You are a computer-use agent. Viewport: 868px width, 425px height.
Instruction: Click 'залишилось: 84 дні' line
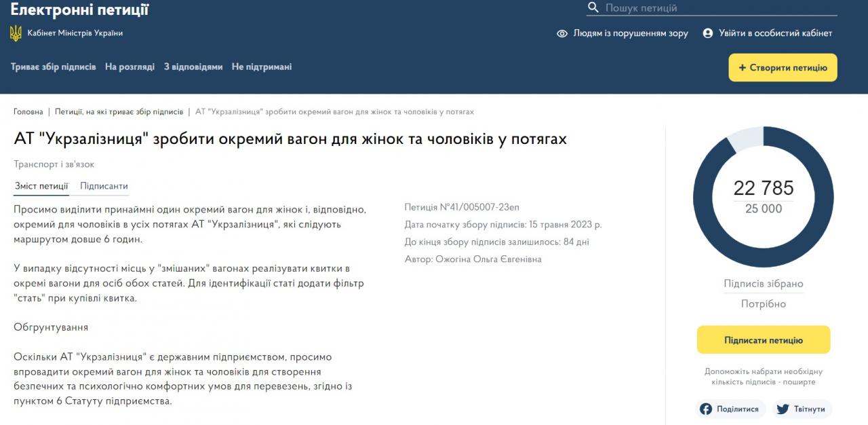click(x=497, y=242)
